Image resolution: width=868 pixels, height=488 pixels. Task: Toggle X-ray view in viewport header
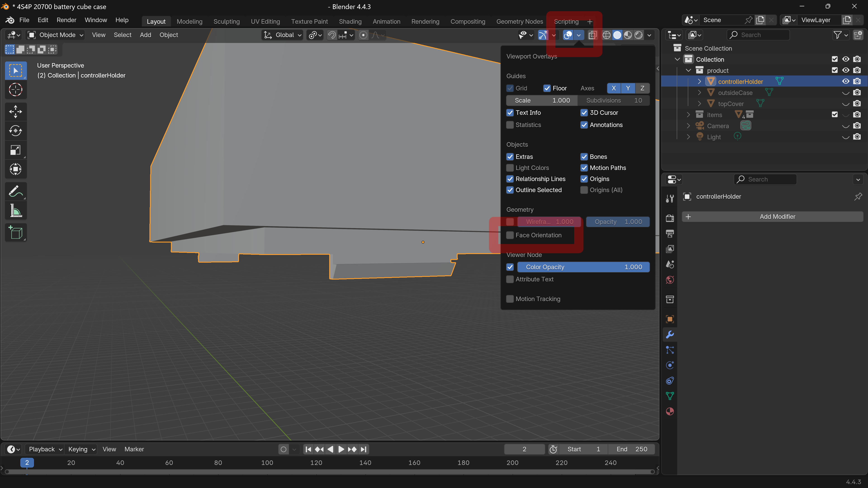coord(592,35)
